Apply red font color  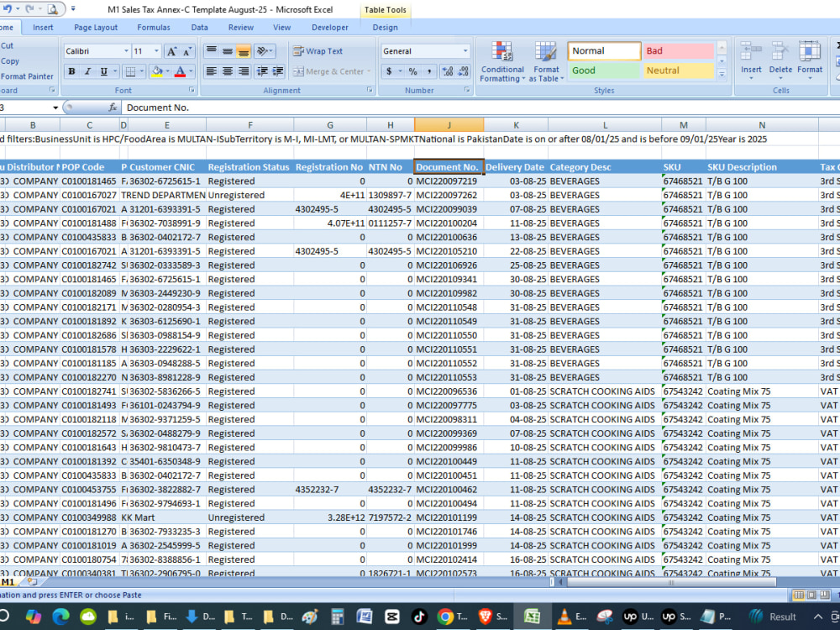pos(180,71)
